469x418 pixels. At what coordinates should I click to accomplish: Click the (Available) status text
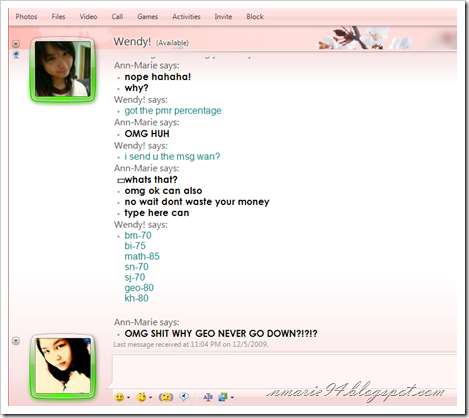(172, 43)
